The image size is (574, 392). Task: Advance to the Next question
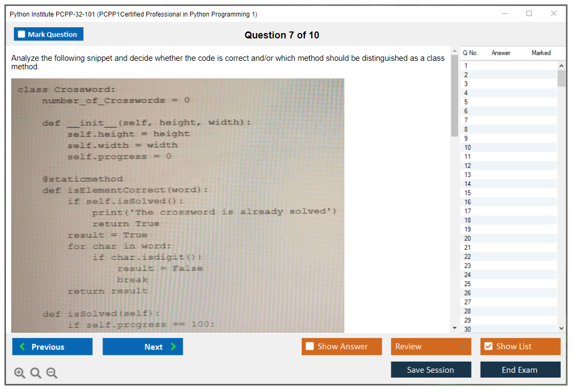click(143, 347)
